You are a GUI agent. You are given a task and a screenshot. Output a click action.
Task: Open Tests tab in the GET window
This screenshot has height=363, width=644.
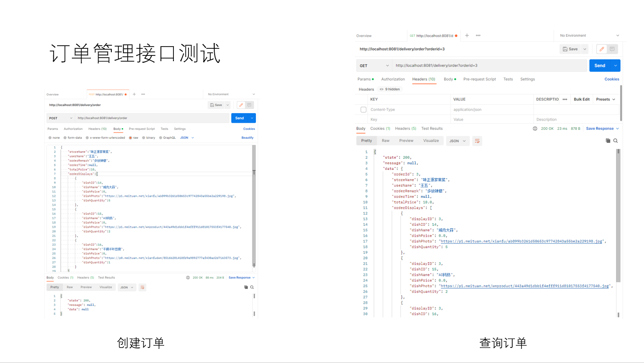click(x=508, y=79)
